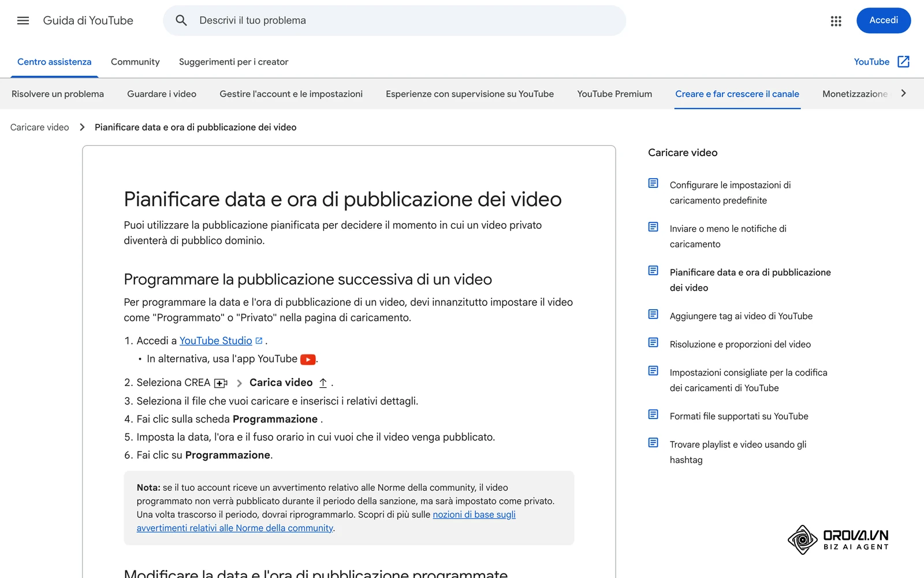
Task: Click the red YouTube app icon
Action: point(308,360)
